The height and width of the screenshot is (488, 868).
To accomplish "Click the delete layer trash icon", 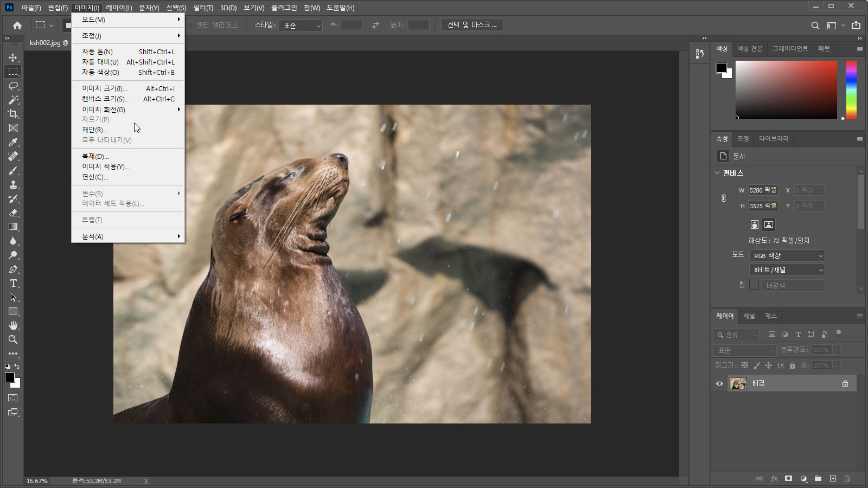I will click(x=847, y=479).
